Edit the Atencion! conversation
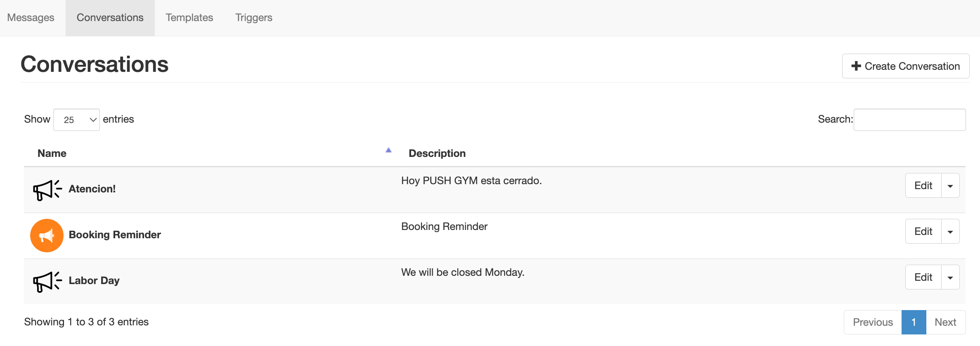 tap(923, 186)
